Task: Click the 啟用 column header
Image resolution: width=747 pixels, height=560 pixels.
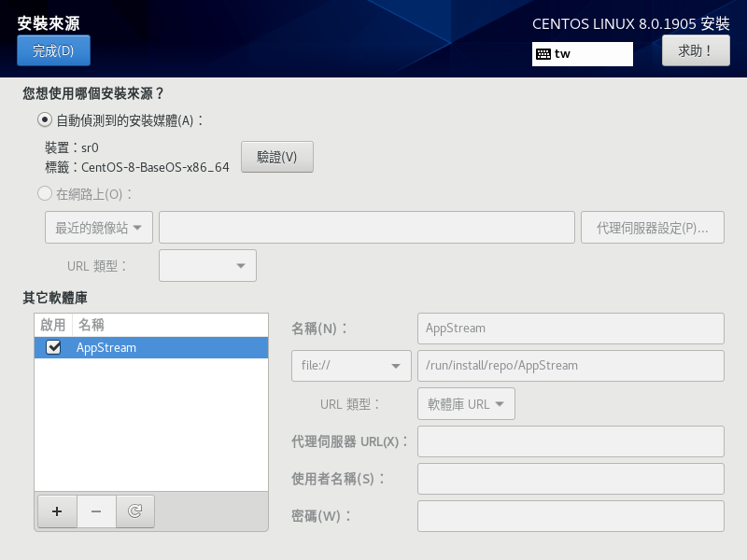Action: click(53, 325)
